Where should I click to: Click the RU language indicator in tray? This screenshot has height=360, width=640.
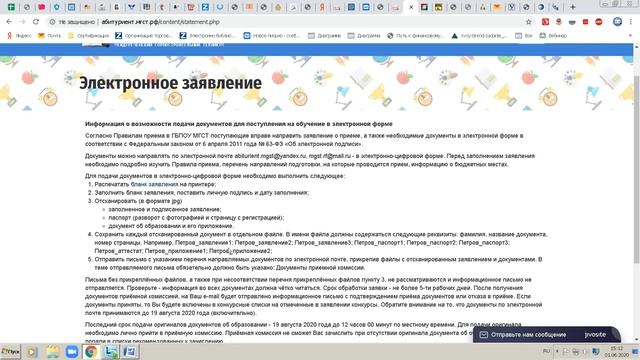coord(547,351)
